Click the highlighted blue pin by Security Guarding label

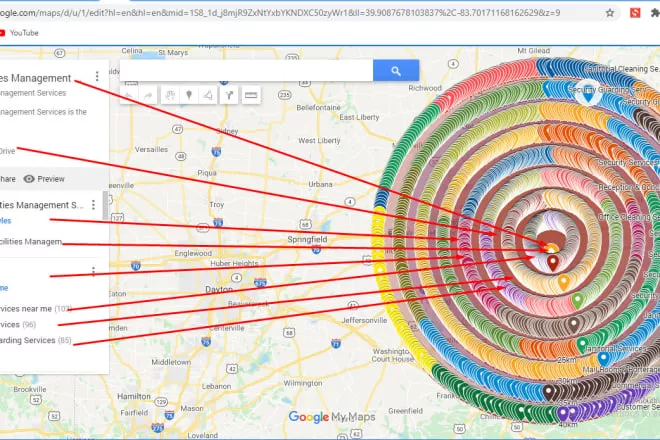pos(588,94)
